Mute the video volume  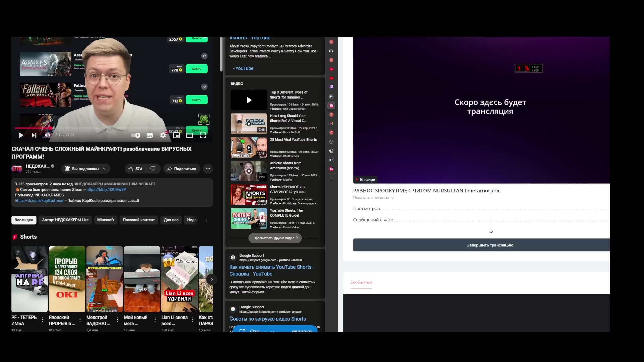(x=47, y=135)
